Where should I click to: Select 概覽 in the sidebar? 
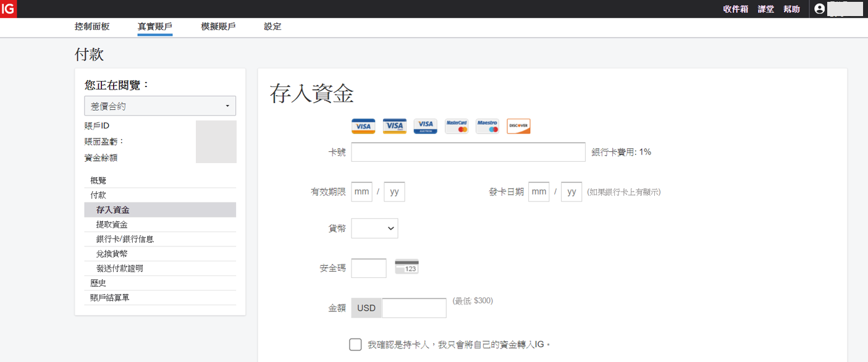tap(160, 180)
